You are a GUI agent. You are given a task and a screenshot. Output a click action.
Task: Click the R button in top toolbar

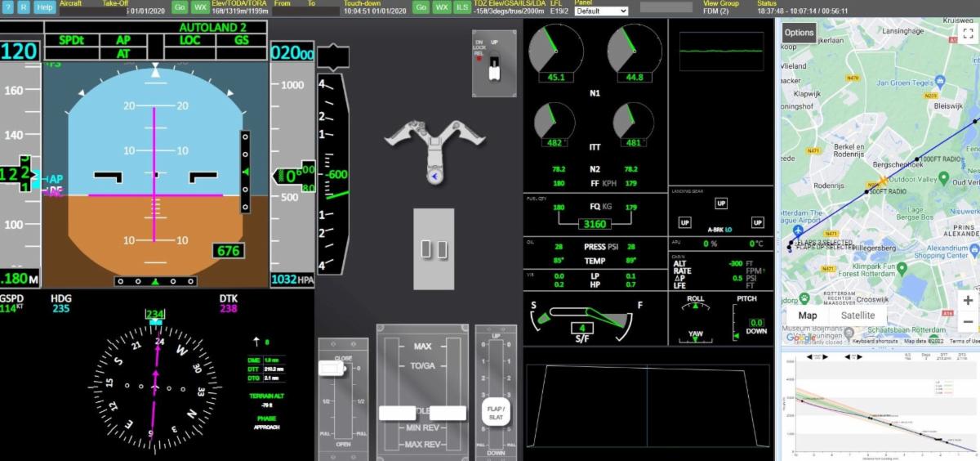click(x=24, y=7)
